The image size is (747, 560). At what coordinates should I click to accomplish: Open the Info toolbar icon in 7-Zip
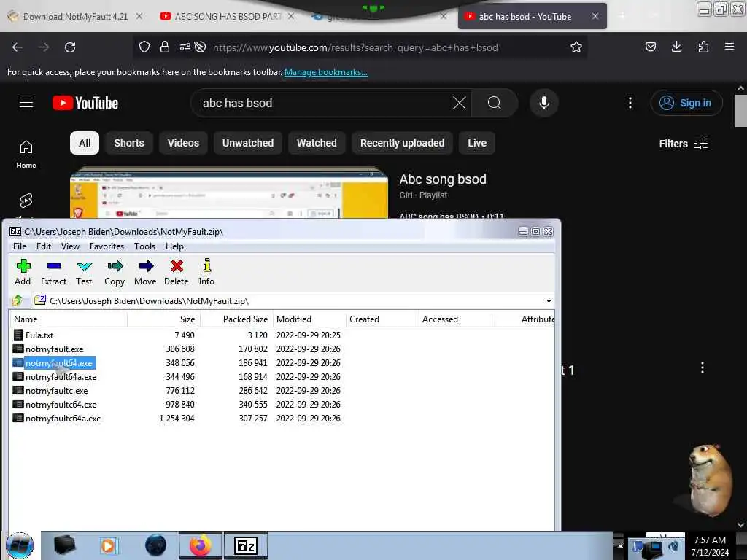(206, 272)
